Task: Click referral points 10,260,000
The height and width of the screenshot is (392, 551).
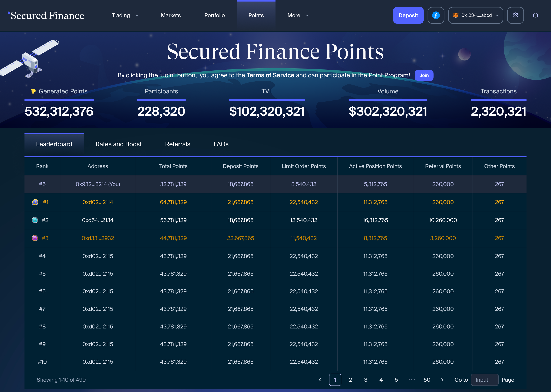Action: pos(443,220)
